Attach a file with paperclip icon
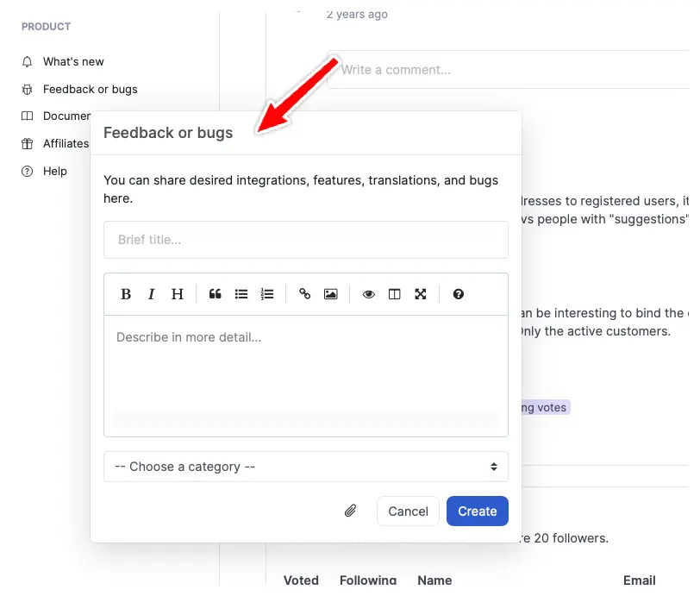Viewport: 700px width, 596px height. click(x=351, y=511)
